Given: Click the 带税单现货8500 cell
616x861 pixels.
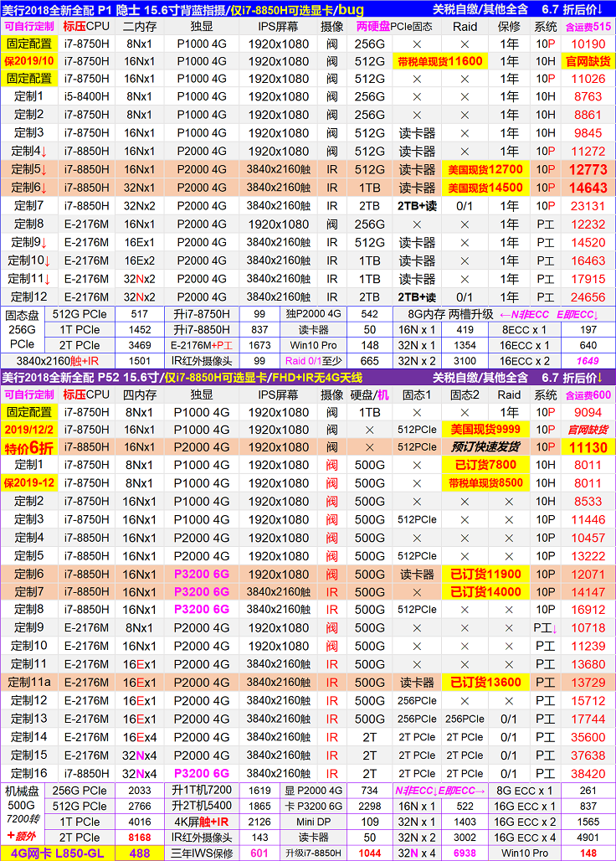Looking at the screenshot, I should (x=485, y=483).
